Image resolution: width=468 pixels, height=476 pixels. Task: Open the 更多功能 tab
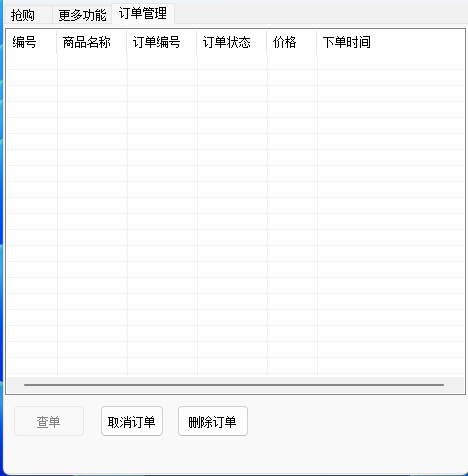click(x=82, y=15)
